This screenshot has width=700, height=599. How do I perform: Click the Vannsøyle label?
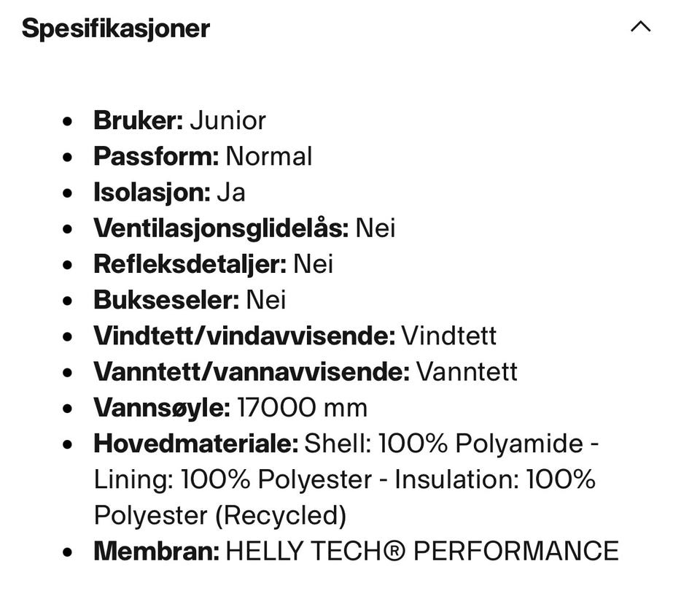click(162, 407)
